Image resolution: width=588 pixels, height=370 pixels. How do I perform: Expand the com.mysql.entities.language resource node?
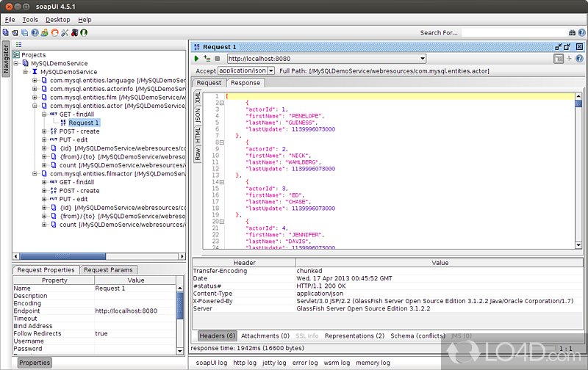click(35, 80)
